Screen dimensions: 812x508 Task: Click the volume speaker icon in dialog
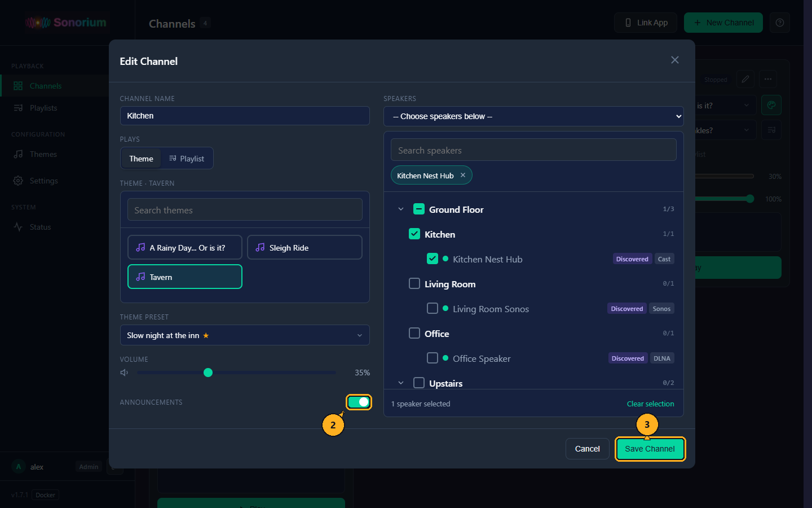(x=124, y=373)
